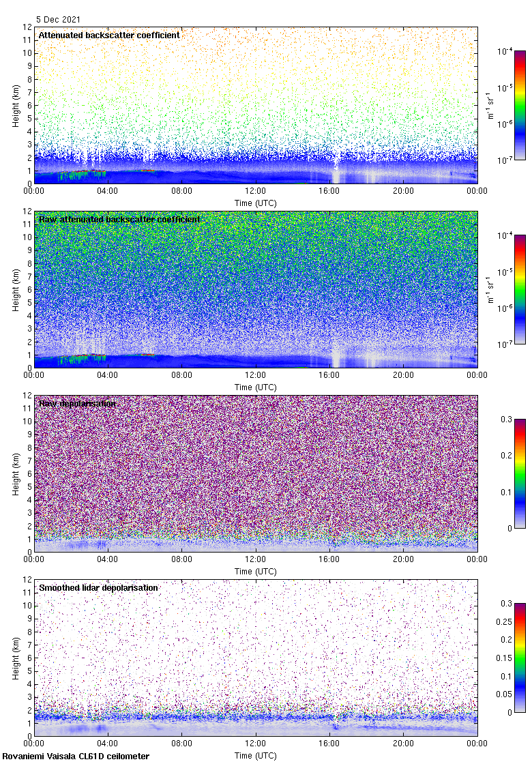Screen dimensions: 532x764
Task: Click '0.1' on raw depolarisation colorbar
Action: click(507, 492)
